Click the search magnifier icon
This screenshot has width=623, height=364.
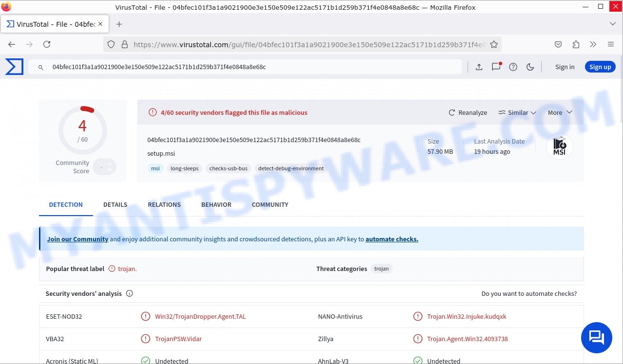41,67
